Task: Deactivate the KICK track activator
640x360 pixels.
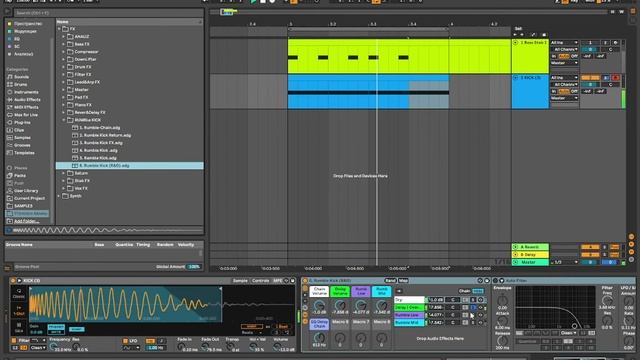Action: point(590,78)
